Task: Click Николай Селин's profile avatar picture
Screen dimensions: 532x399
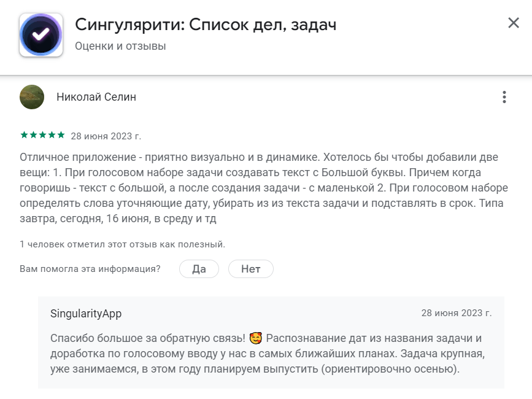Action: coord(32,96)
